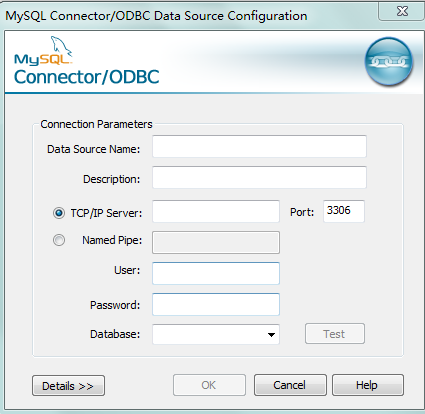The height and width of the screenshot is (414, 425).
Task: Click the dialog title bar text
Action: (156, 16)
